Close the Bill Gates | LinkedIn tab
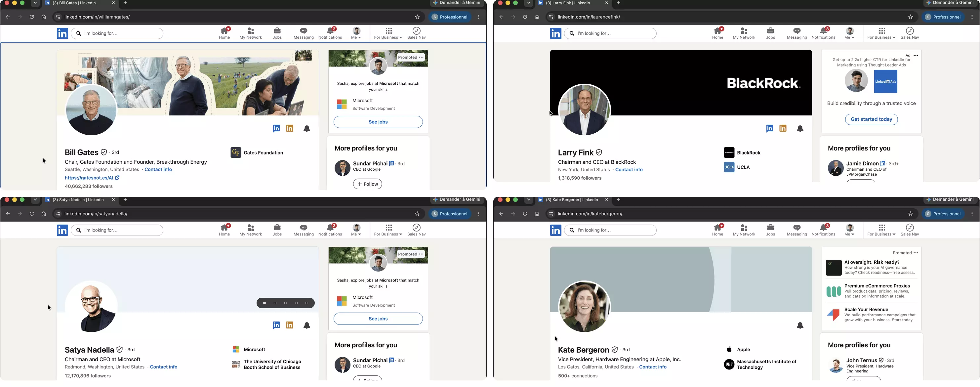Viewport: 980px width, 387px height. (113, 3)
